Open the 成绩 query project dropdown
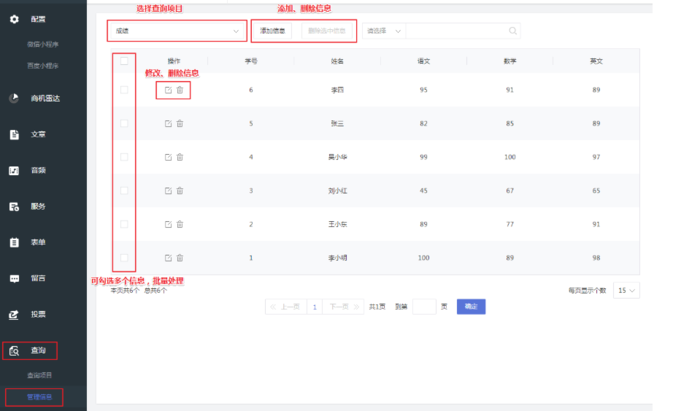Screen dimensions: 700x411 pos(175,31)
